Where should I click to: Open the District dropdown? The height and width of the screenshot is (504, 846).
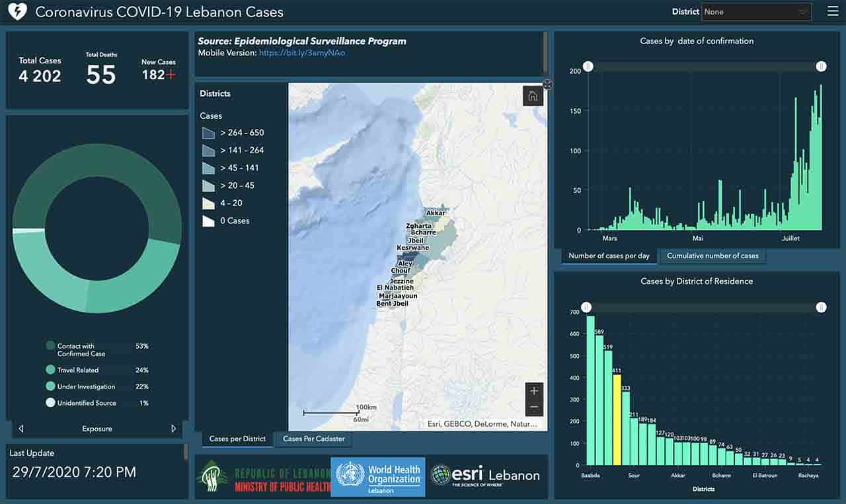click(757, 12)
